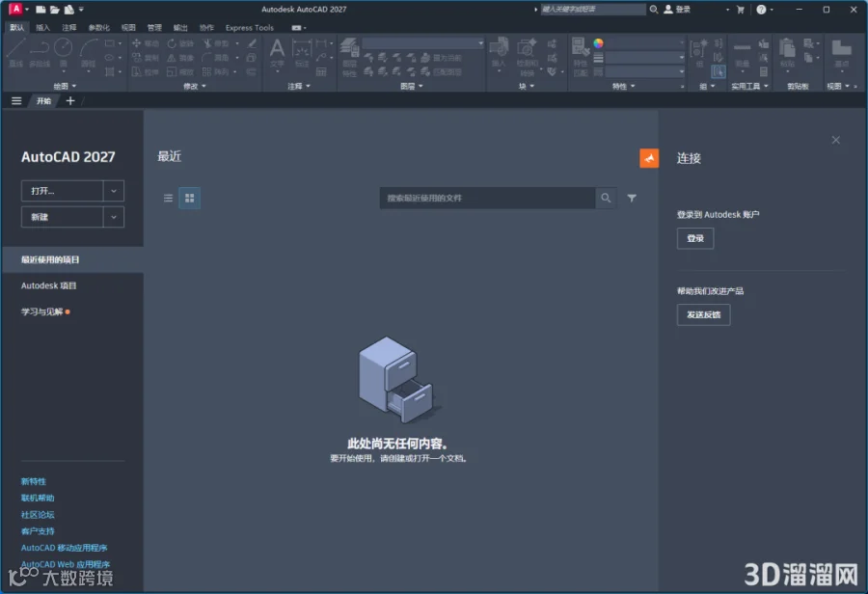Screen dimensions: 868x594
Task: Expand the 绘图 panel dropdown
Action: click(x=65, y=86)
